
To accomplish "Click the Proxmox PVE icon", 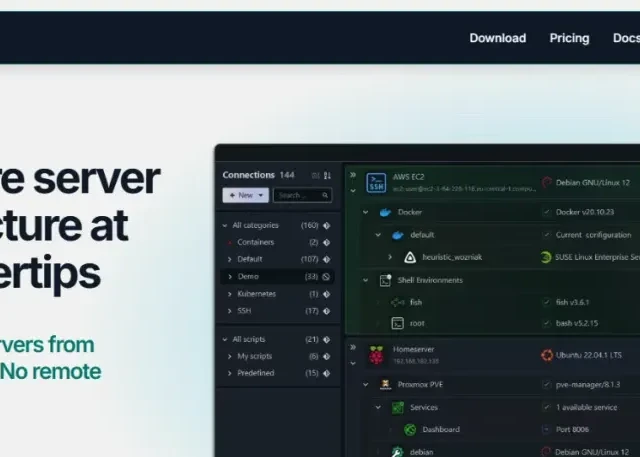I will 385,384.
